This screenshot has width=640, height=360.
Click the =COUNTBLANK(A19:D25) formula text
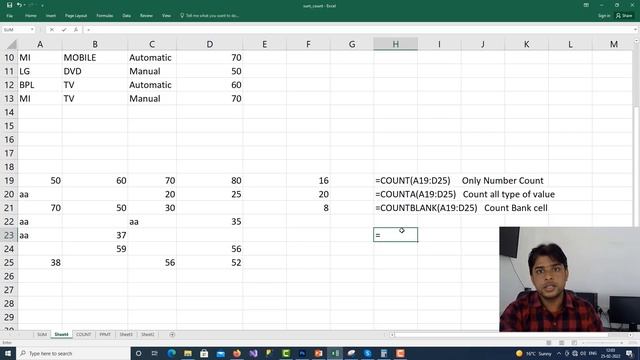pyautogui.click(x=426, y=208)
